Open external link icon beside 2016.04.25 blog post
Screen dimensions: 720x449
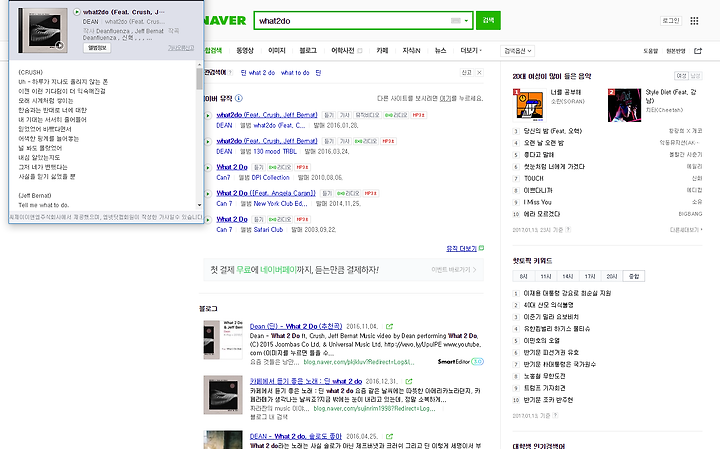pyautogui.click(x=389, y=437)
